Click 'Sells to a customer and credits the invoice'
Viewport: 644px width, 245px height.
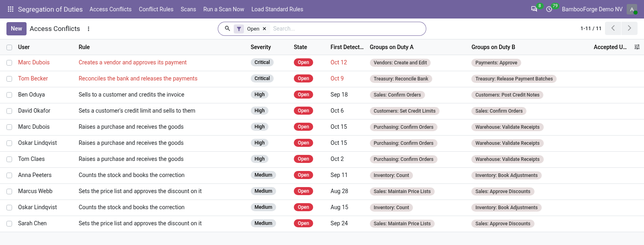(x=131, y=95)
